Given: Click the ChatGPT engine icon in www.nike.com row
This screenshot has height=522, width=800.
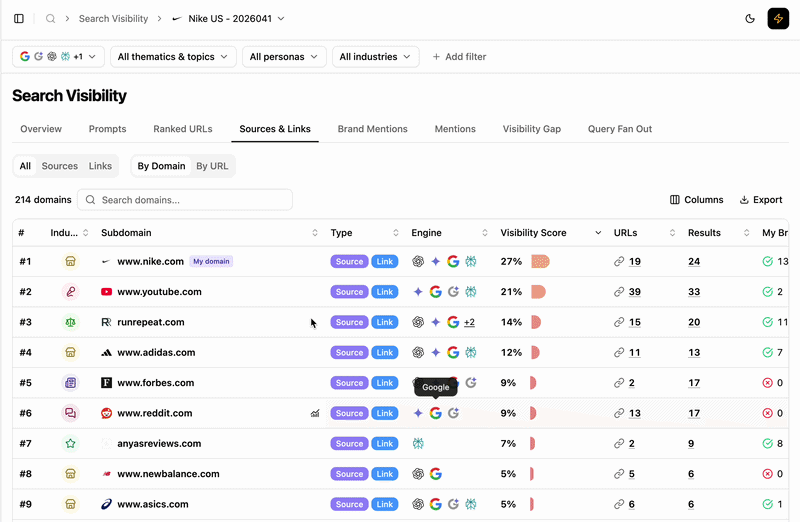Looking at the screenshot, I should 418,261.
